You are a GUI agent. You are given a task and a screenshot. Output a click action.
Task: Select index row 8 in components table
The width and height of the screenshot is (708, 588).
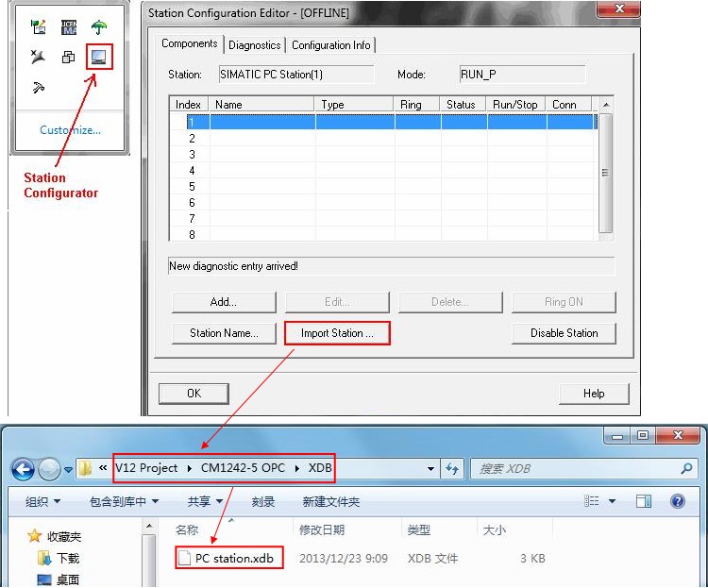(384, 234)
